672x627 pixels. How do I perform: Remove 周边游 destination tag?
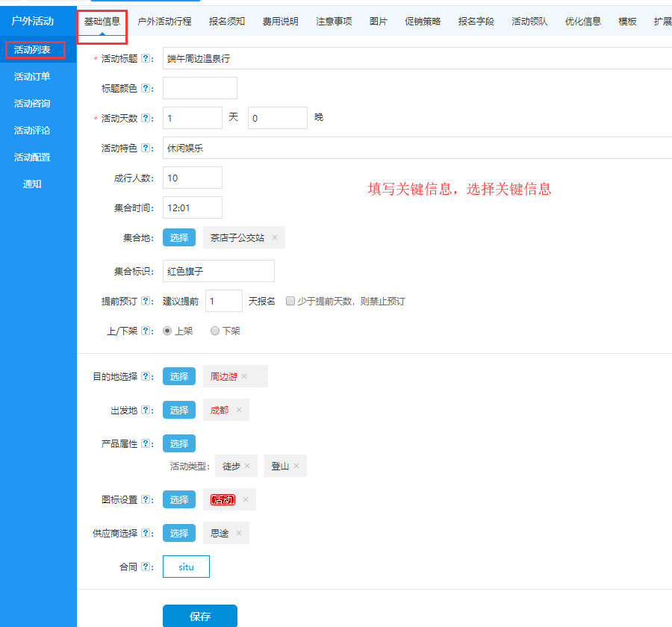[x=244, y=377]
